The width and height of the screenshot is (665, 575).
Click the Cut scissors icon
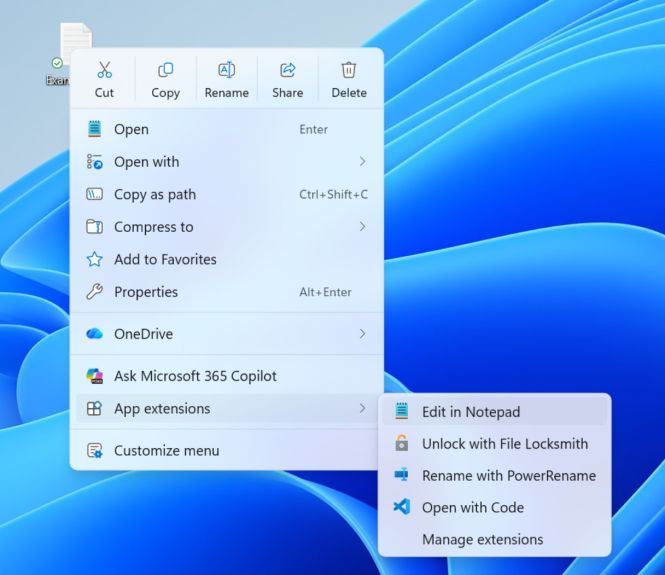104,70
